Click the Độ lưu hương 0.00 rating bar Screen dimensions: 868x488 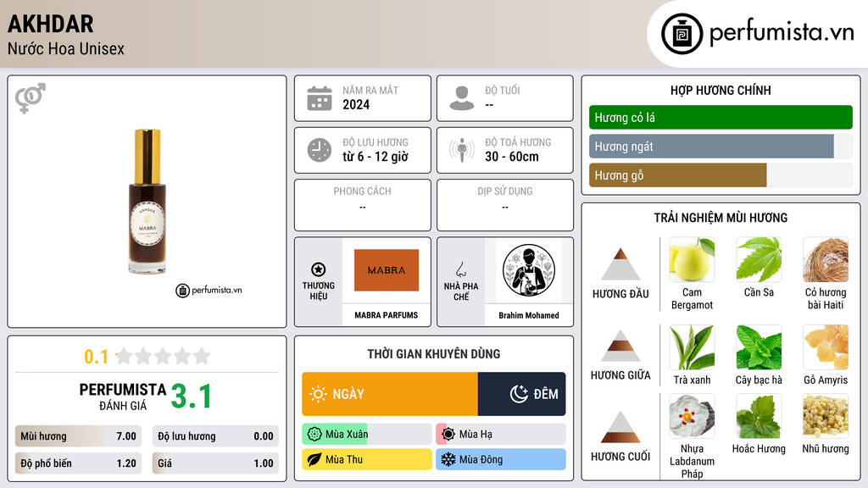215,436
